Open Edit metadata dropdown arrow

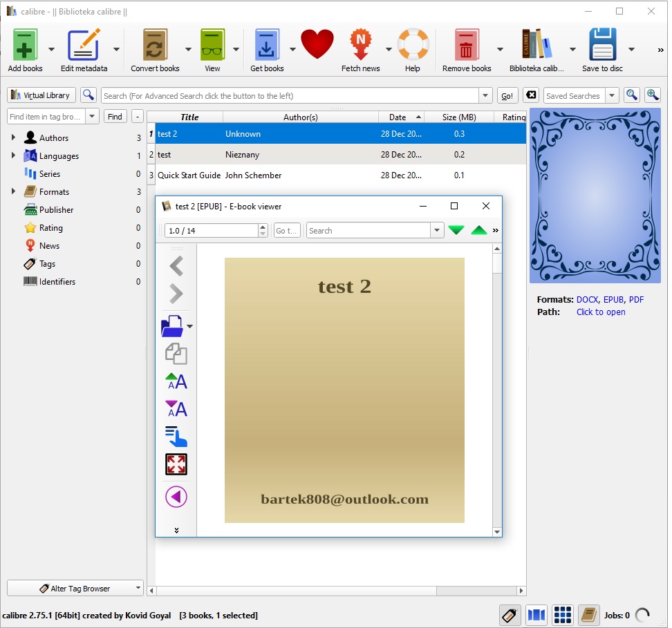coord(116,49)
